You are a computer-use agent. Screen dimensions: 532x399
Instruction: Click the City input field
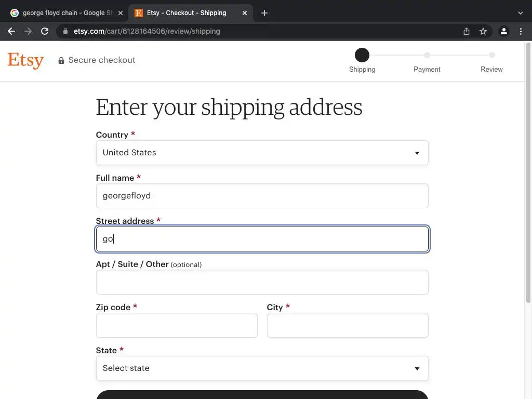click(347, 325)
